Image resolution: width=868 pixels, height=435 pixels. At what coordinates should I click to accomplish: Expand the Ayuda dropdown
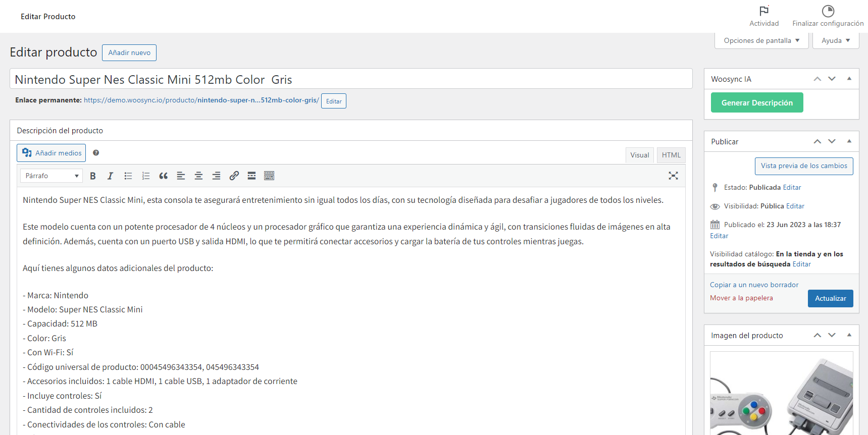point(836,40)
